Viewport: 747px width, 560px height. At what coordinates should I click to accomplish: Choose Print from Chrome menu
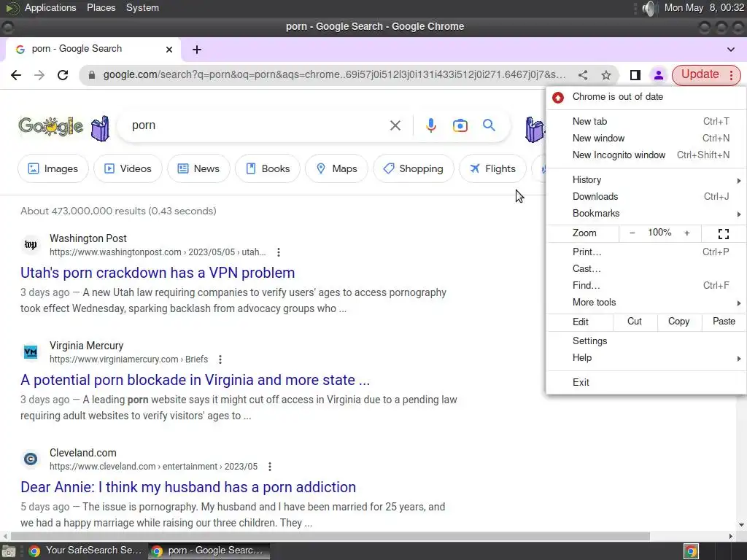646,252
